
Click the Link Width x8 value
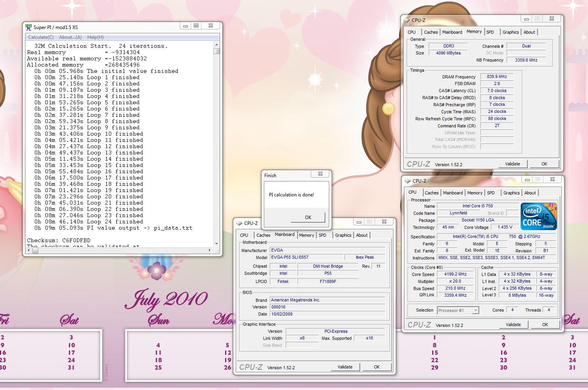coord(302,338)
